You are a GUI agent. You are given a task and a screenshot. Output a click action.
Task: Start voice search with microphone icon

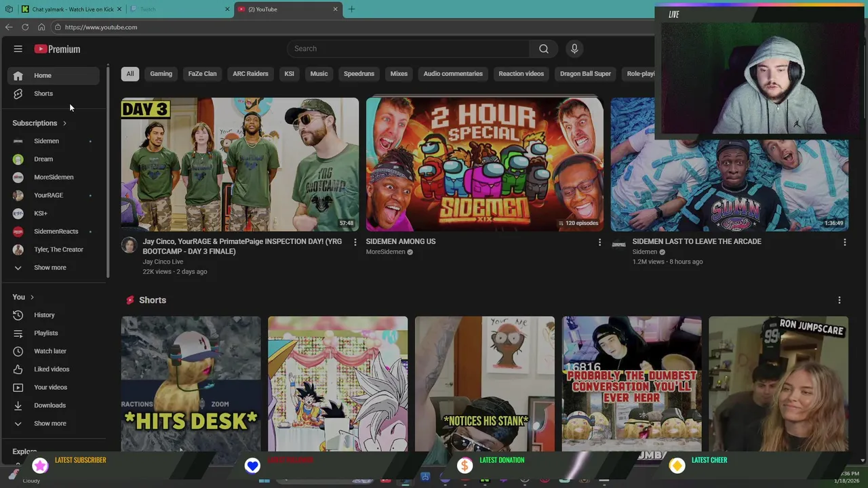pos(574,49)
